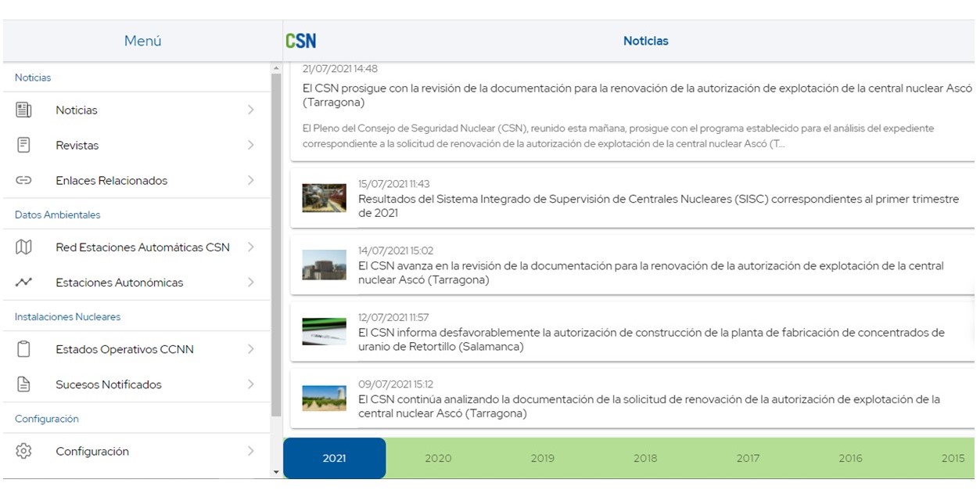Click the 'El Pleno del Consejo' summary text

click(618, 136)
